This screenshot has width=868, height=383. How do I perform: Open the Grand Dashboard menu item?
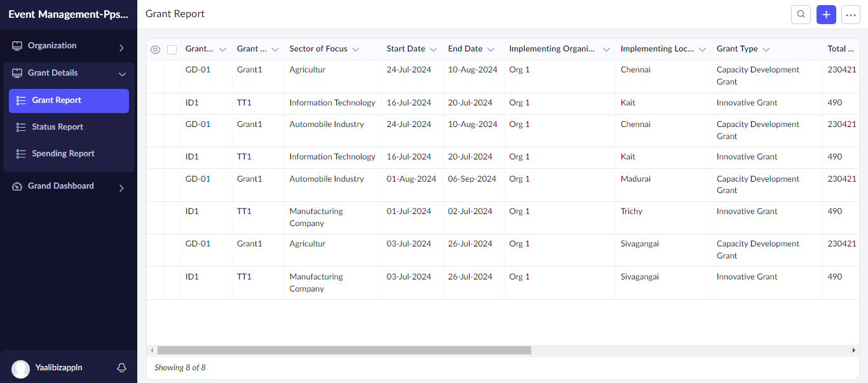61,186
